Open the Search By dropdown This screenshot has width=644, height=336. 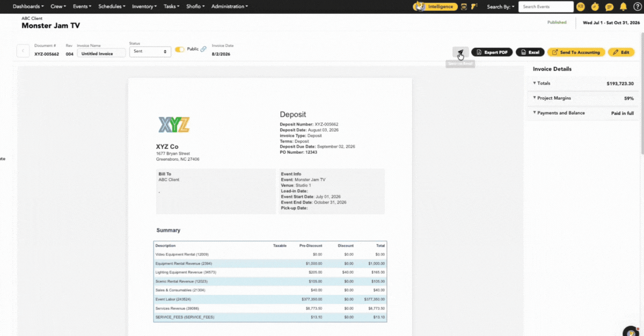pos(500,6)
